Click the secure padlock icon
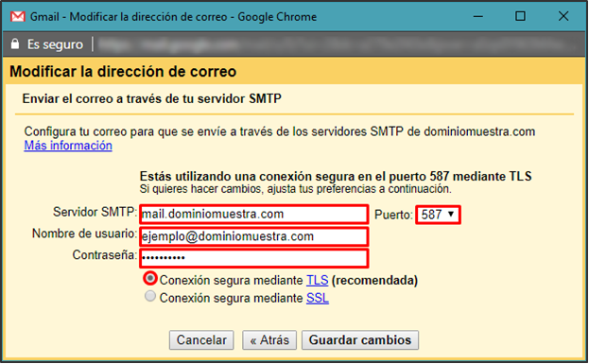589x364 pixels. (x=15, y=43)
